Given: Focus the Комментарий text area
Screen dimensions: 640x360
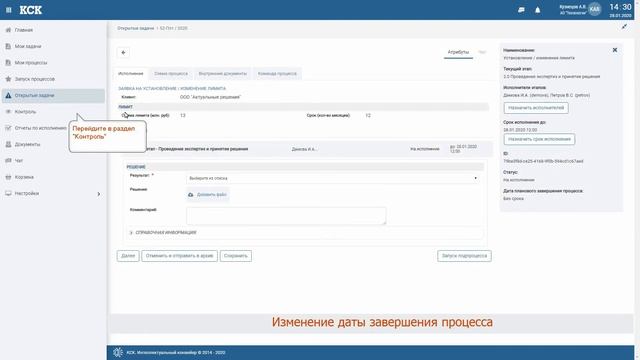Looking at the screenshot, I should coord(286,216).
